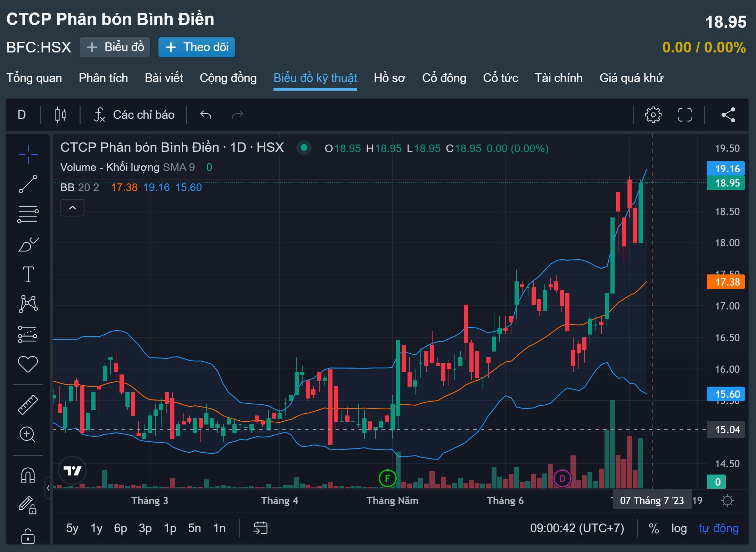Open the 'Bài viết' tab
The image size is (756, 552).
(164, 78)
